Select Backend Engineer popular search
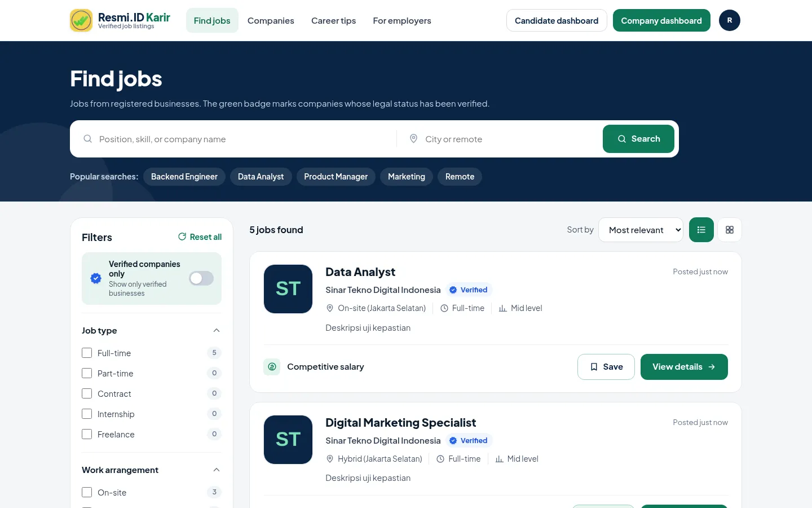Viewport: 812px width, 508px height. [184, 177]
